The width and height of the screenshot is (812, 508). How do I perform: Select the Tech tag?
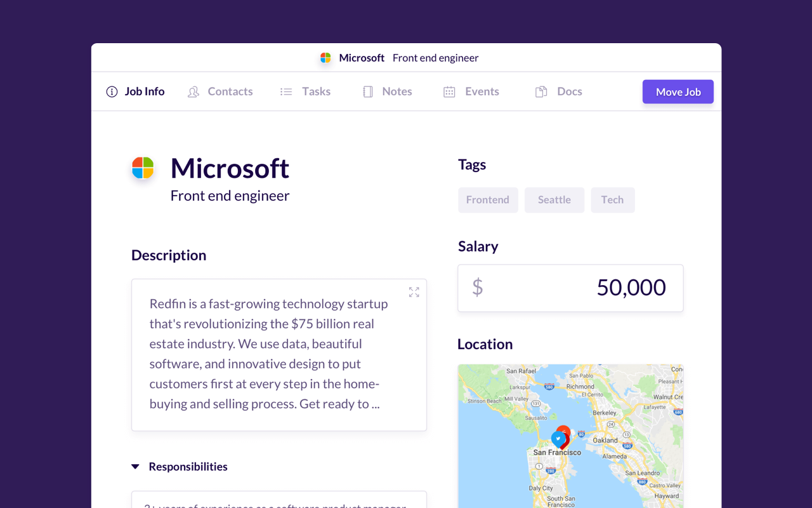tap(613, 200)
